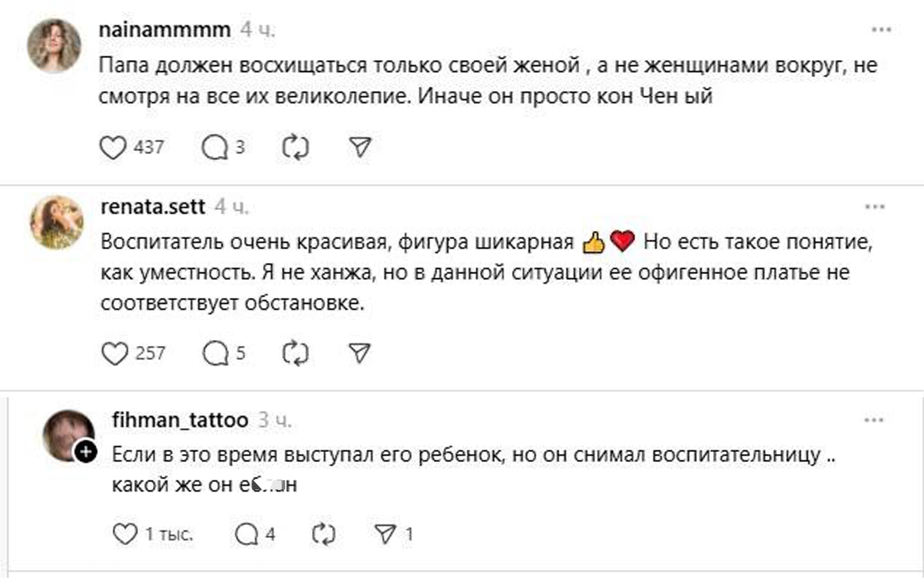Open more options for nainammmm's comment

[x=881, y=30]
